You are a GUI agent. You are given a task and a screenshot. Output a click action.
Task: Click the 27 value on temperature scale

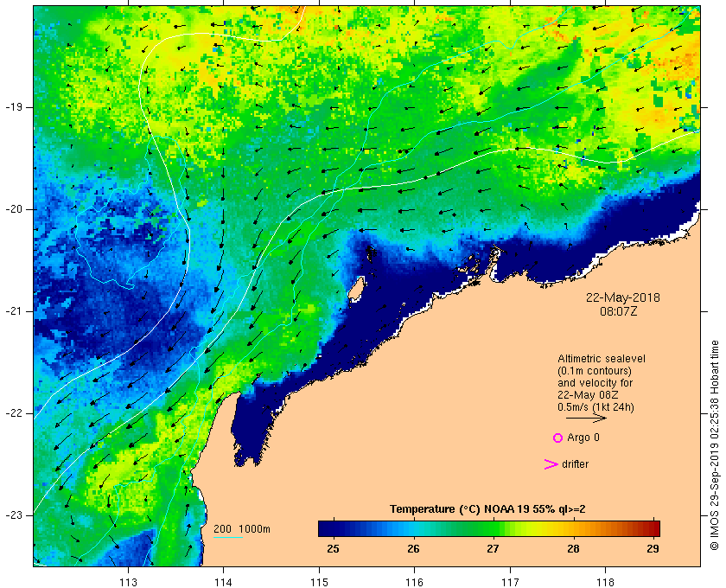click(494, 549)
